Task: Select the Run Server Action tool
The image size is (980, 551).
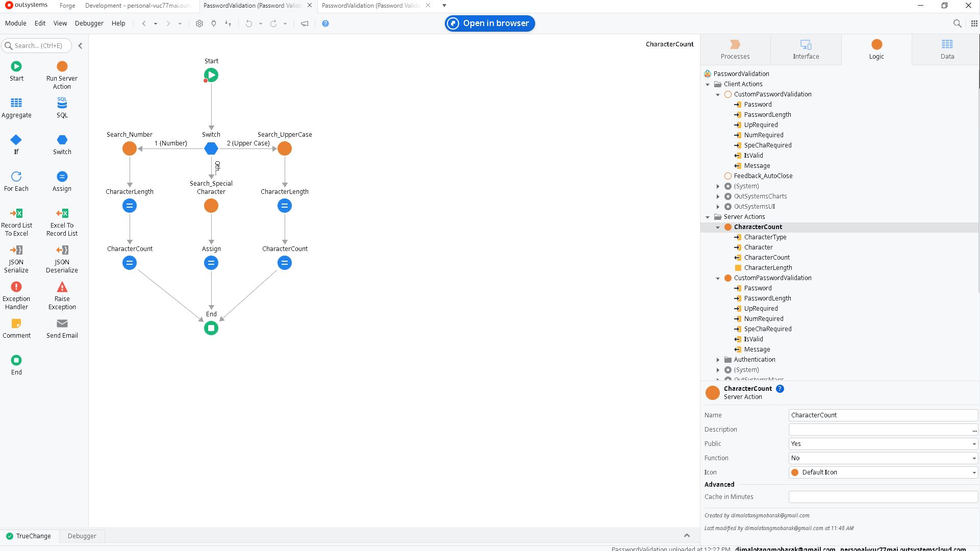Action: pyautogui.click(x=62, y=74)
